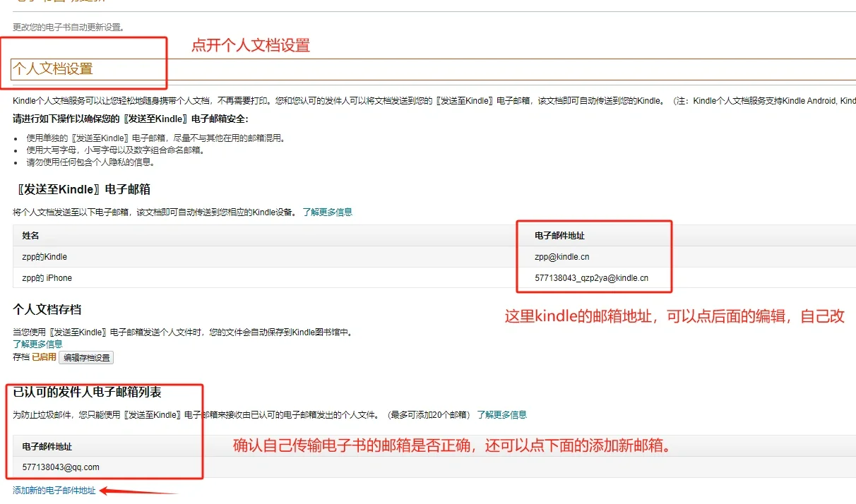Open 了解更多信息 link beside Kindle email description
This screenshot has width=856, height=504.
[x=327, y=212]
